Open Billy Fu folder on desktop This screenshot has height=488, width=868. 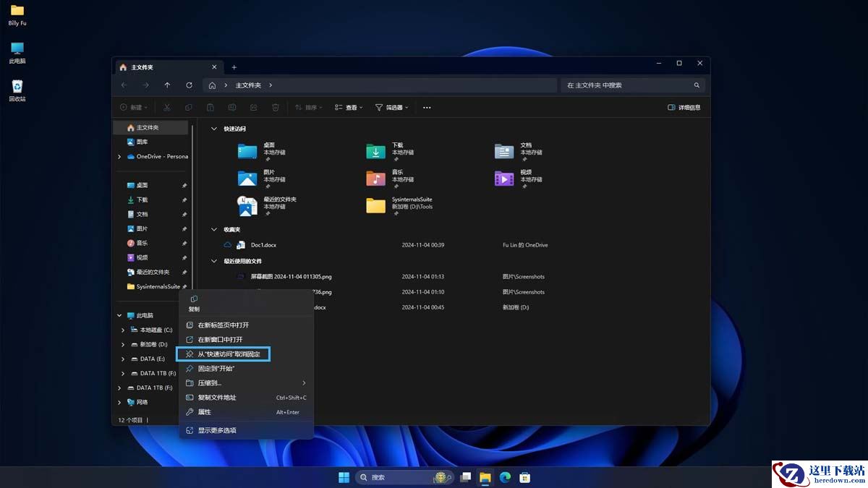coord(17,14)
